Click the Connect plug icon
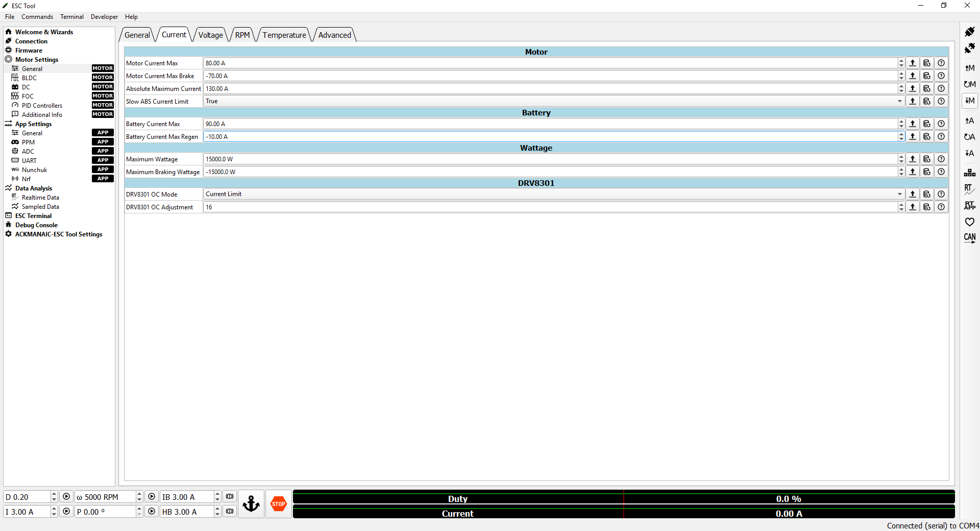The width and height of the screenshot is (980, 531). click(x=969, y=32)
